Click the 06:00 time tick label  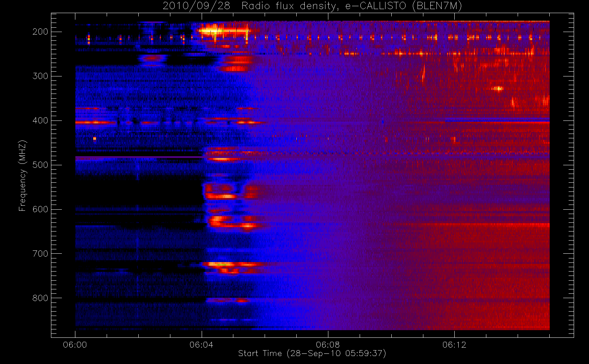pos(75,345)
